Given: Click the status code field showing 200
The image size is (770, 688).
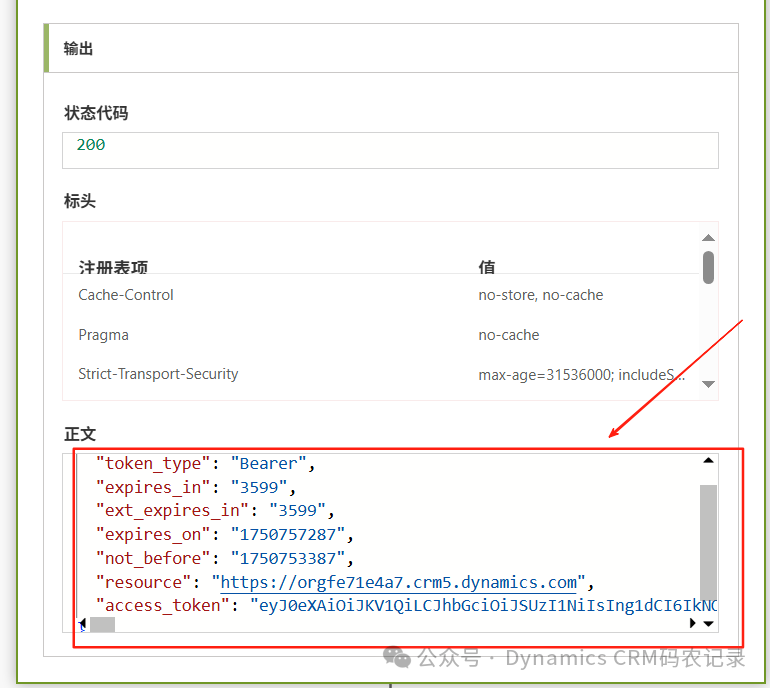Looking at the screenshot, I should 390,150.
